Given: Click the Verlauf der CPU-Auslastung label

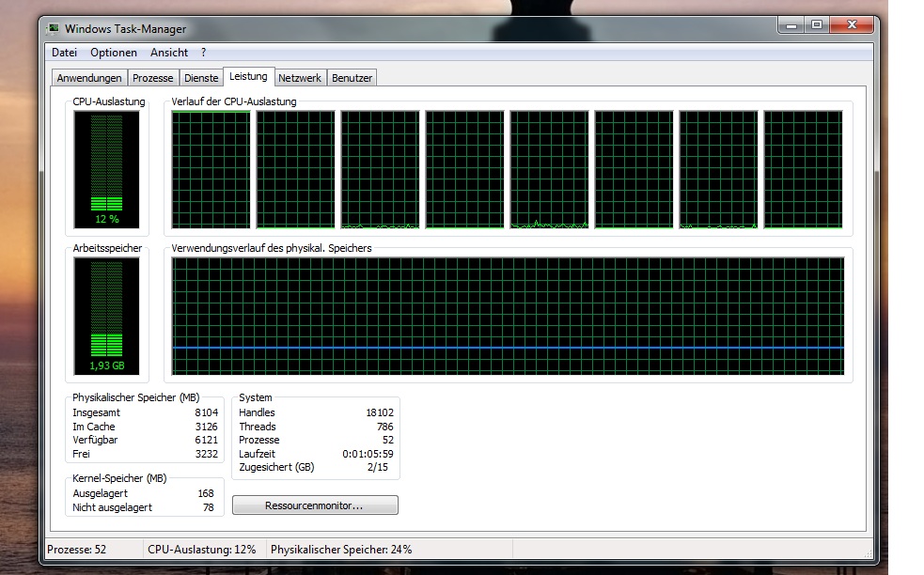Looking at the screenshot, I should coord(234,101).
